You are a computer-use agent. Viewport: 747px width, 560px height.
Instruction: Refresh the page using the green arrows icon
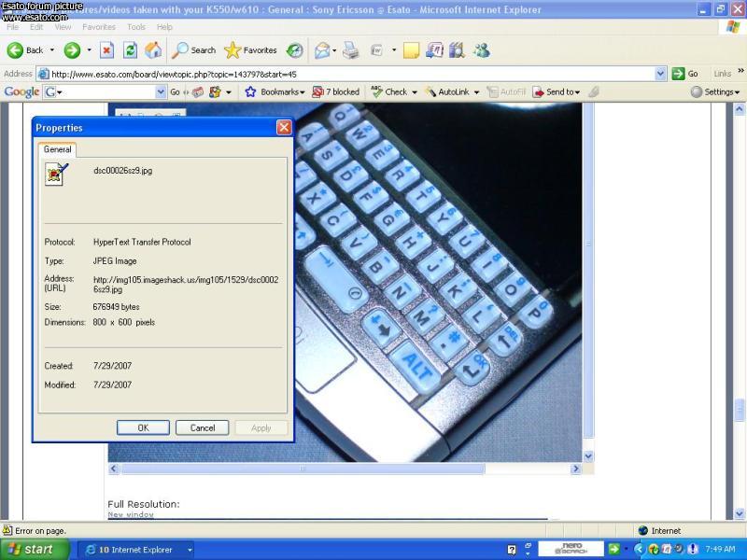click(130, 50)
